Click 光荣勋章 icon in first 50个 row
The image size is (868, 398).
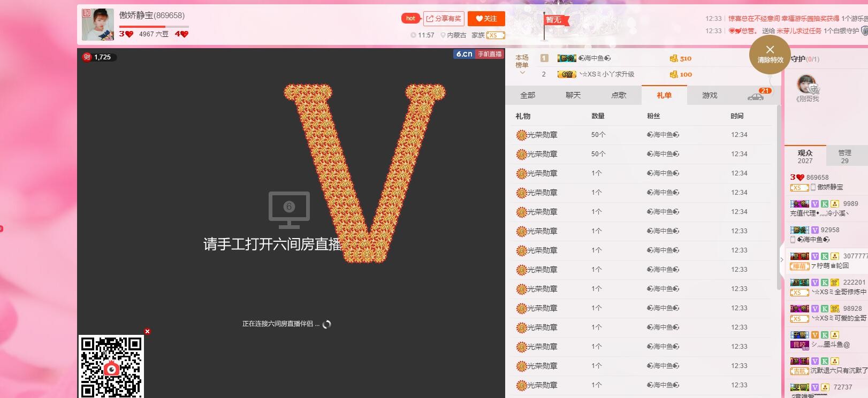pos(521,135)
